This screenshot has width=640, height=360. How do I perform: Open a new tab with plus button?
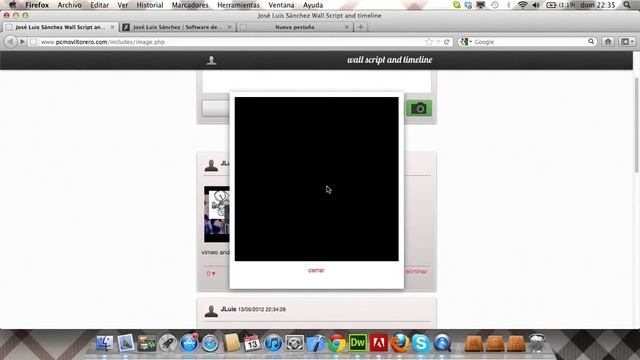tap(360, 27)
